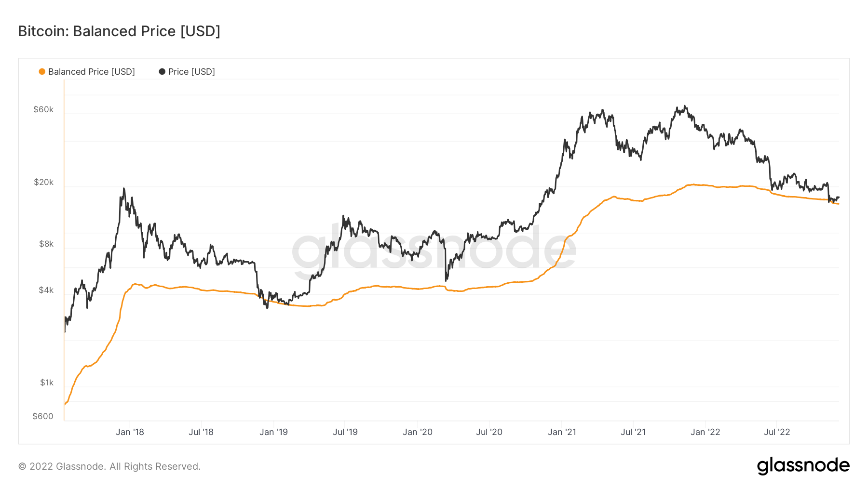
Task: Click the black Price legend dot
Action: click(x=162, y=72)
